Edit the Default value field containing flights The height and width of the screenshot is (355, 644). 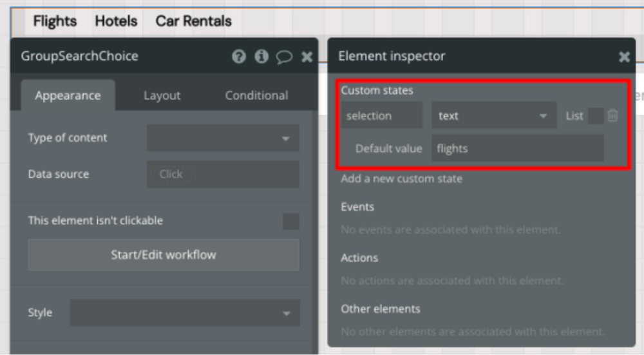518,148
